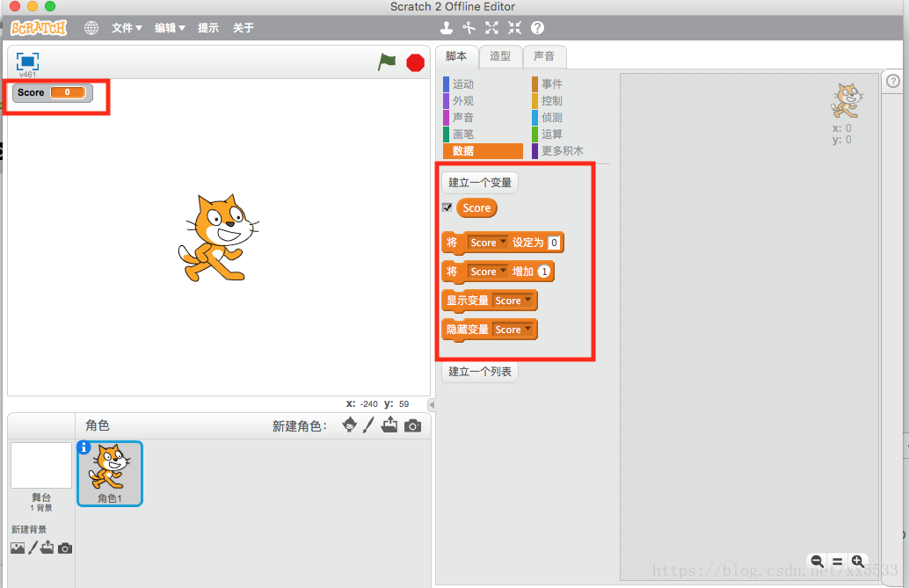Reset scripts area zoom to default
The width and height of the screenshot is (909, 588).
point(837,562)
